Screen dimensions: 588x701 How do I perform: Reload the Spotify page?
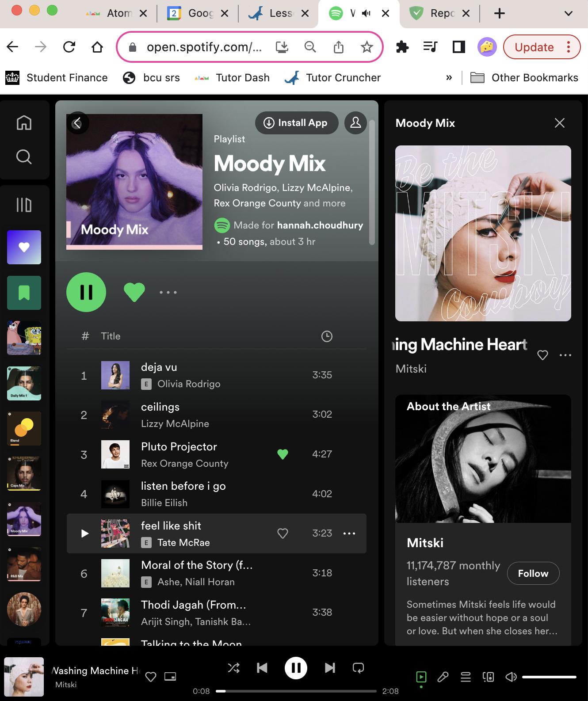(69, 47)
